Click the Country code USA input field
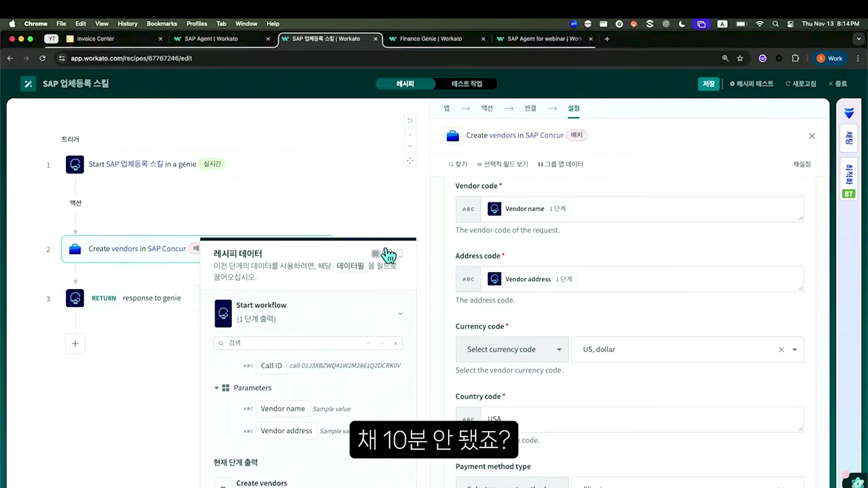 [630, 419]
